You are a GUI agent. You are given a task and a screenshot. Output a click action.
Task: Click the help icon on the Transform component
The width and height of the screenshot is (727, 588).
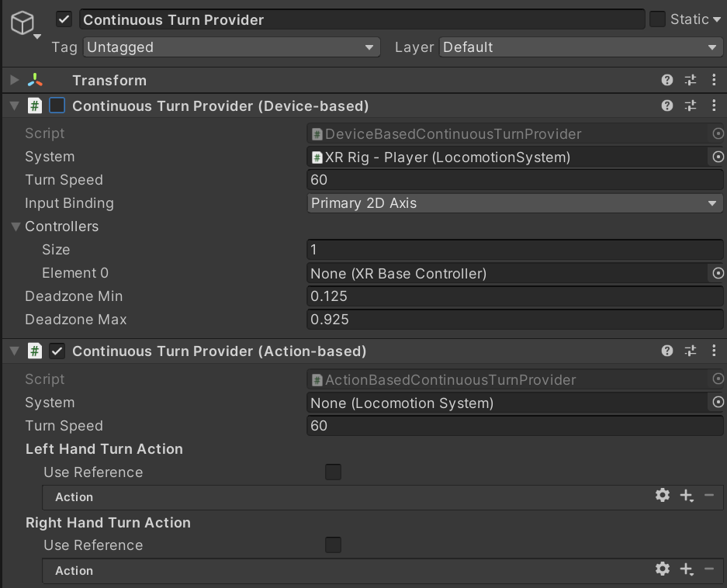point(666,80)
